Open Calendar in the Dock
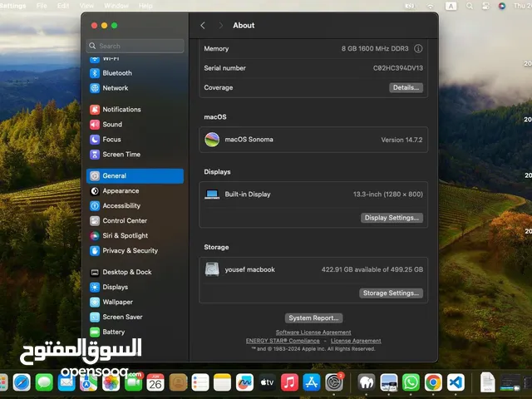Viewport: 532px width, 399px height. pyautogui.click(x=155, y=382)
